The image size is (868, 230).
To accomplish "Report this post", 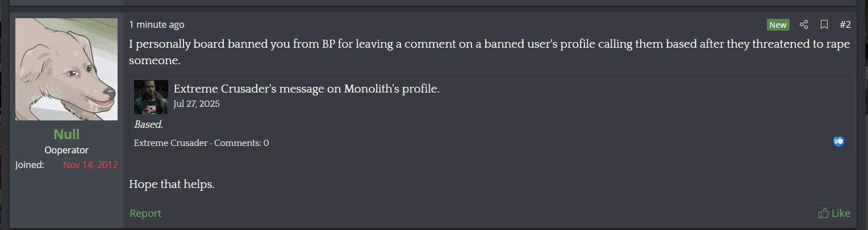I will pyautogui.click(x=145, y=214).
